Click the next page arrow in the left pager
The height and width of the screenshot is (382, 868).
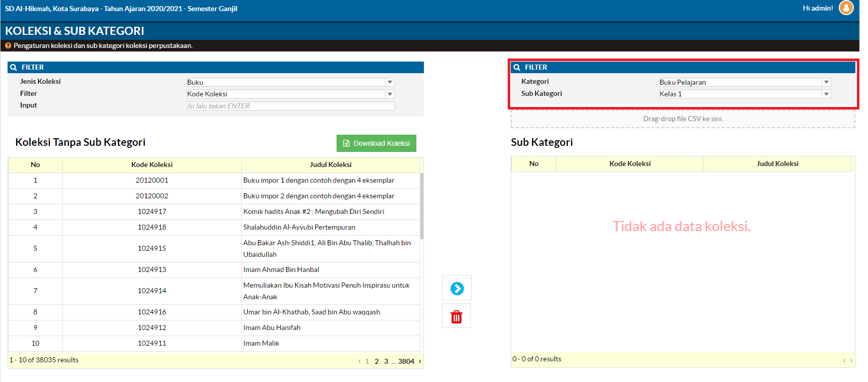coord(420,361)
